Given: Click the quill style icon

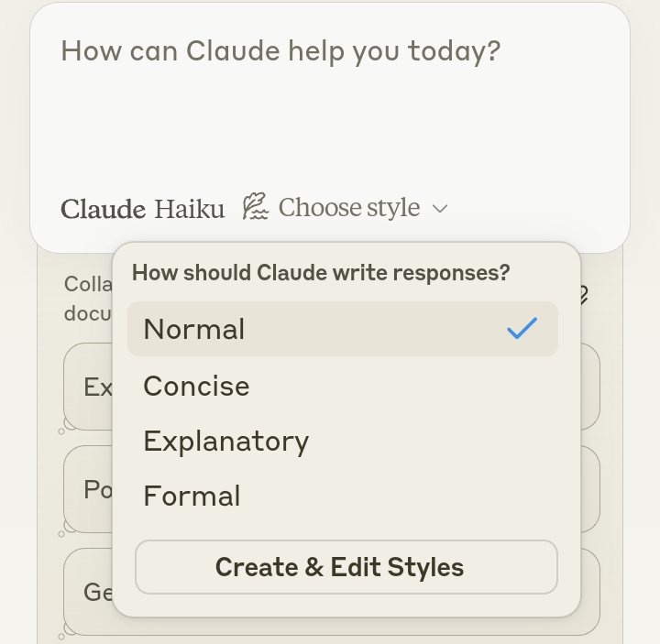Looking at the screenshot, I should click(255, 207).
